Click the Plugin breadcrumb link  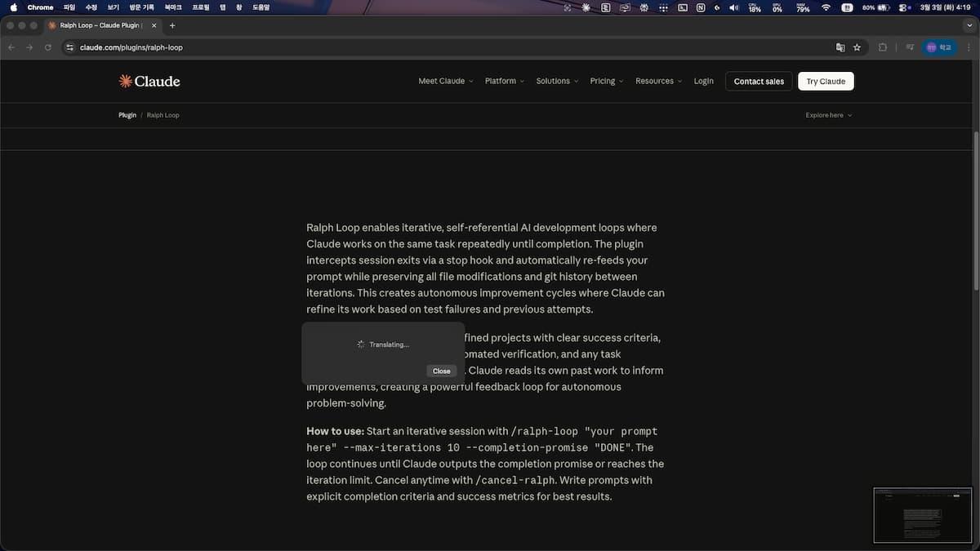[x=127, y=115]
